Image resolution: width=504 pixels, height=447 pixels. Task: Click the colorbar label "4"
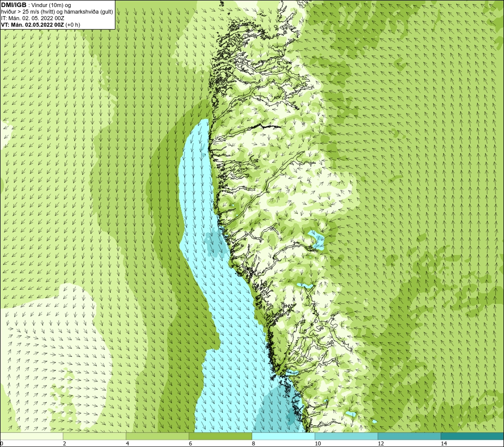pyautogui.click(x=128, y=444)
